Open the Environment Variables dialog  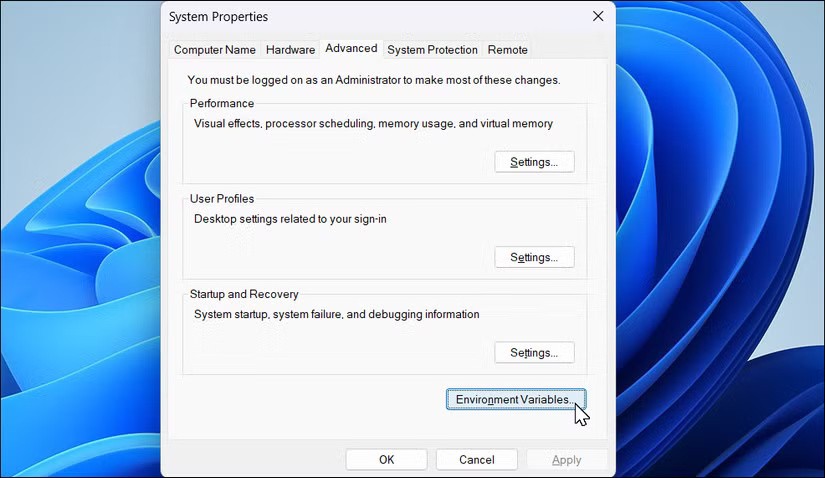[515, 399]
